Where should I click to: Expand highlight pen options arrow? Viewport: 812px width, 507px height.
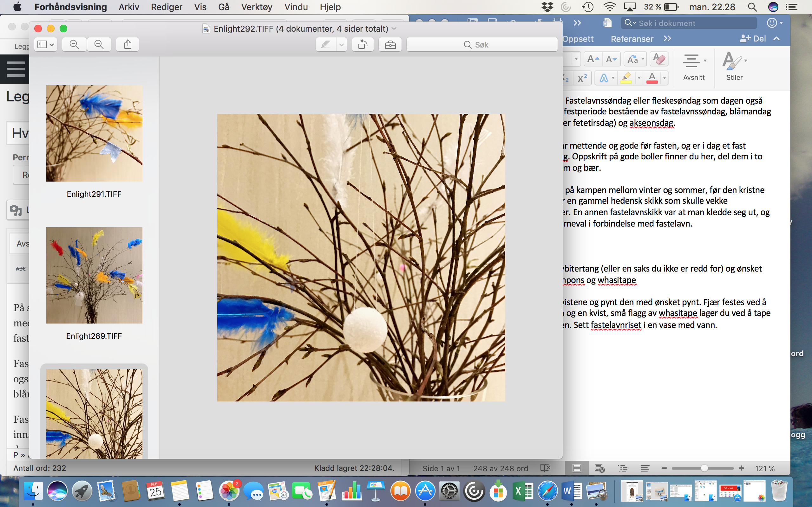(342, 44)
